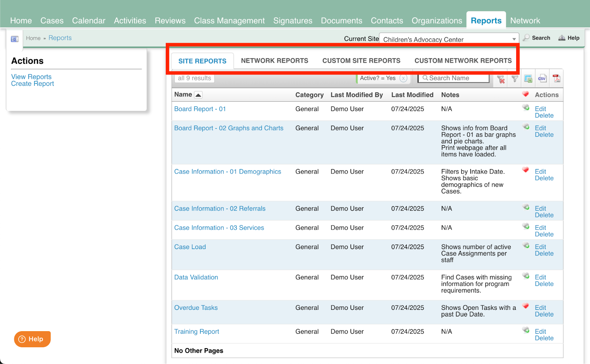Remove the Active? = Yes filter
This screenshot has width=590, height=364.
[x=403, y=78]
